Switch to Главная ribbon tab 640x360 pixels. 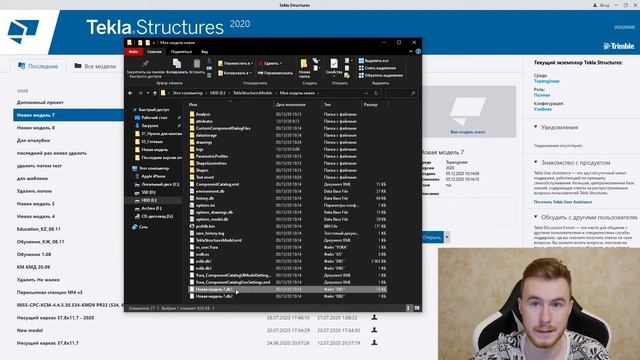pyautogui.click(x=154, y=52)
